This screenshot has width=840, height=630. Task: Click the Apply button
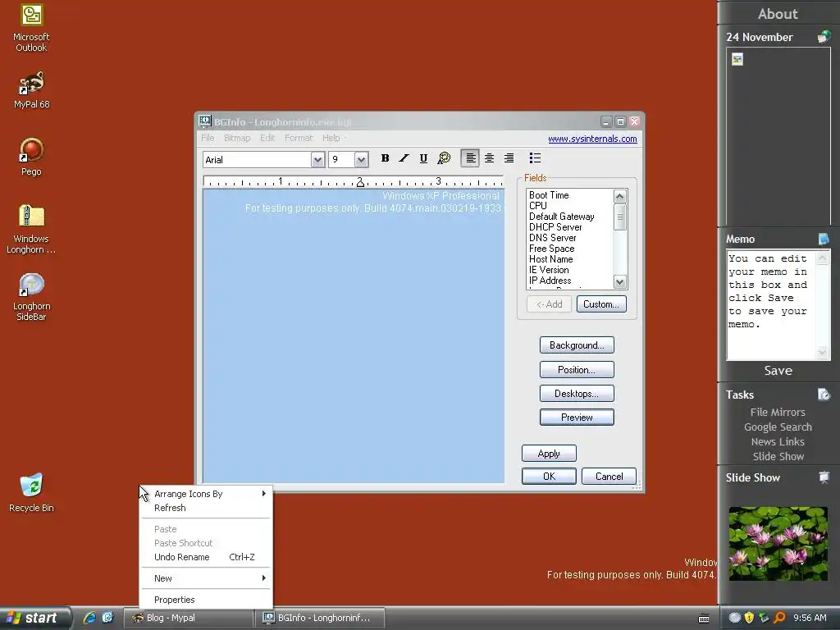click(x=549, y=454)
